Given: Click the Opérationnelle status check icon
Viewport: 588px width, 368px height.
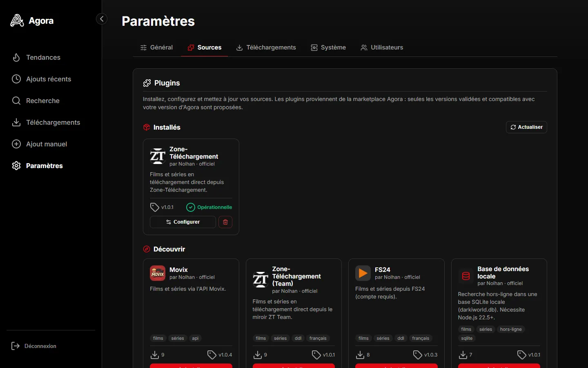Looking at the screenshot, I should pos(191,207).
